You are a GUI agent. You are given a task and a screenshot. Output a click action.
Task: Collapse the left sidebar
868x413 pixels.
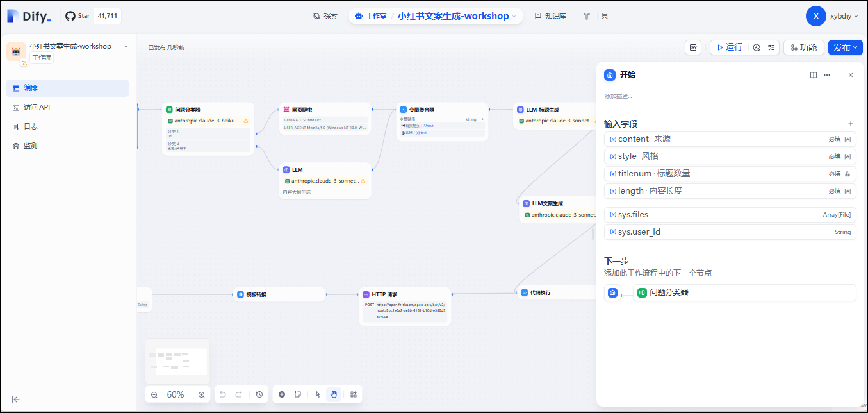click(x=16, y=399)
